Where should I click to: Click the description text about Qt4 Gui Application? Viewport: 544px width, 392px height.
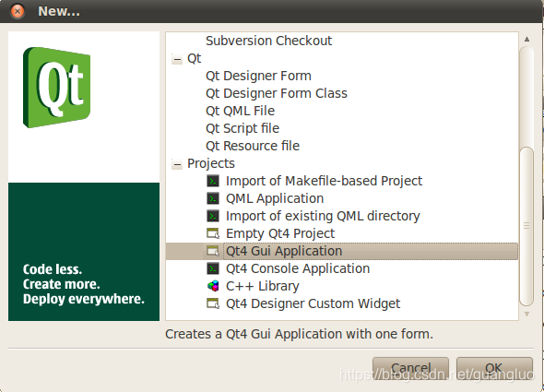pos(299,334)
